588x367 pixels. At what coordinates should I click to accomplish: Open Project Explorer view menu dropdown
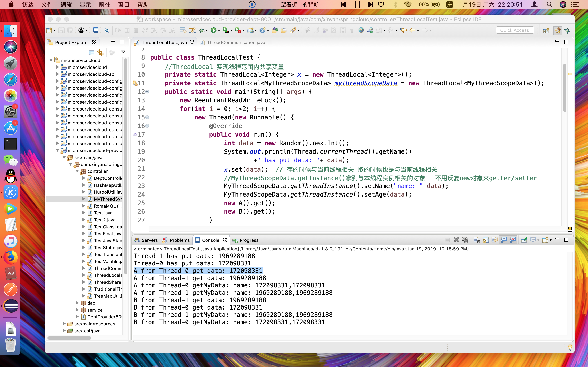[x=123, y=52]
